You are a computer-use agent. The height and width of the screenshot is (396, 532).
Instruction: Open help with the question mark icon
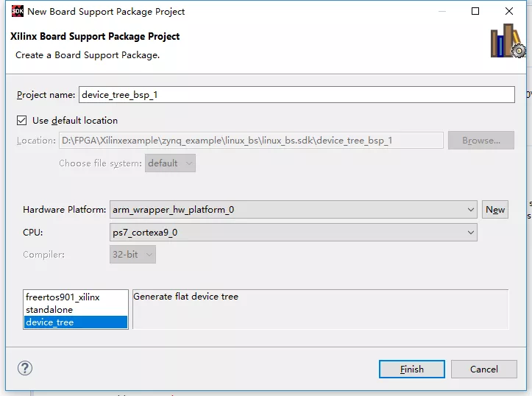[x=24, y=368]
